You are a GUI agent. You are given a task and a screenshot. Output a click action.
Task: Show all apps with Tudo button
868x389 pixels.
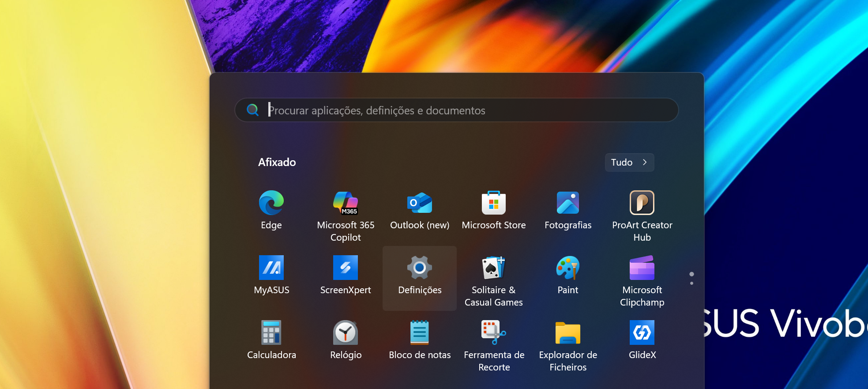pyautogui.click(x=630, y=162)
